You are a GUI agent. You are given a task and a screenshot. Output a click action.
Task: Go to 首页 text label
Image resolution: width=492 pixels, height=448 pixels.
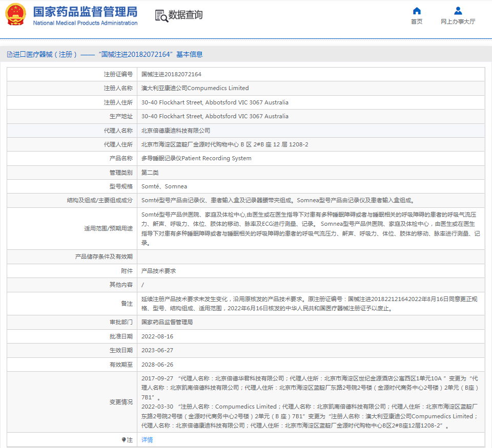point(417,22)
